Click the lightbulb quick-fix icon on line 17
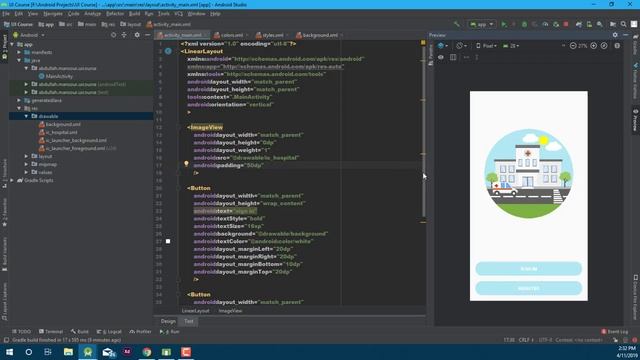Screen dimensions: 640x360 click(x=186, y=164)
